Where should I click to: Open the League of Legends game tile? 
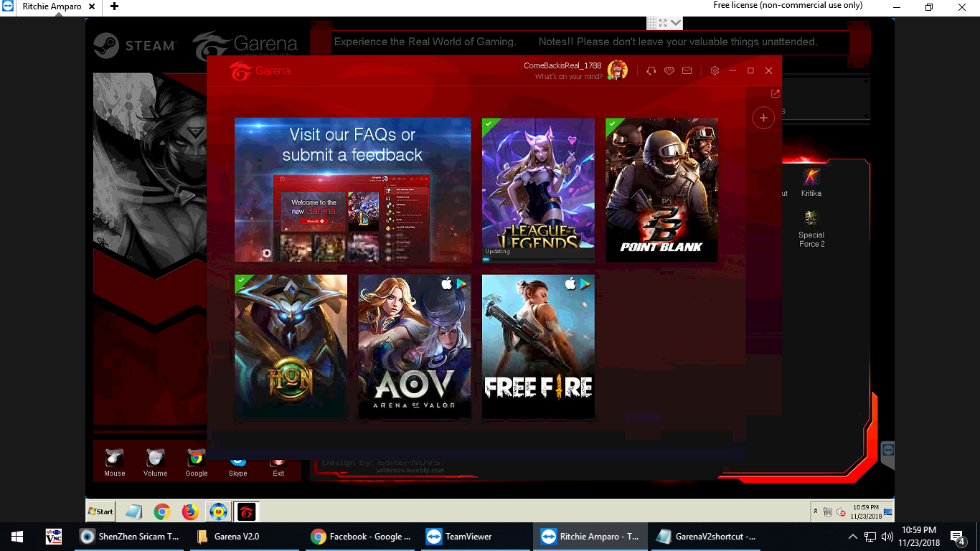(x=538, y=190)
